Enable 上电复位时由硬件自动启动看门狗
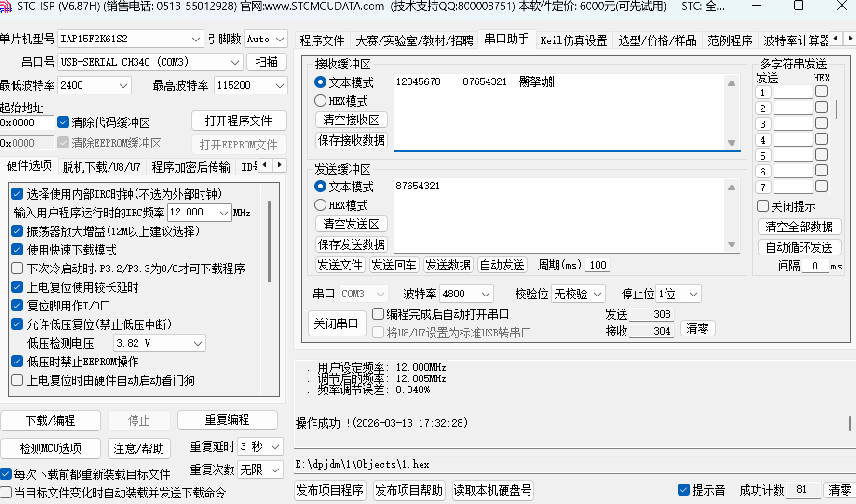Viewport: 856px width, 504px height. tap(17, 380)
